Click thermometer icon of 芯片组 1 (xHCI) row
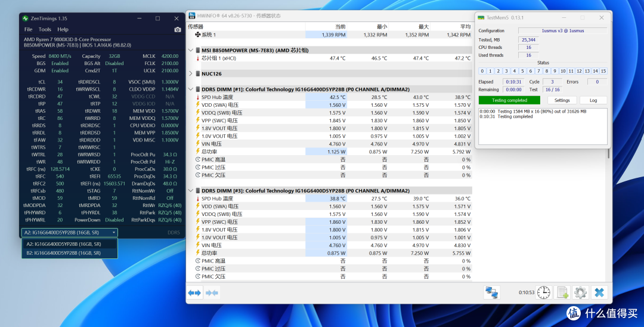This screenshot has height=327, width=644. (x=197, y=58)
